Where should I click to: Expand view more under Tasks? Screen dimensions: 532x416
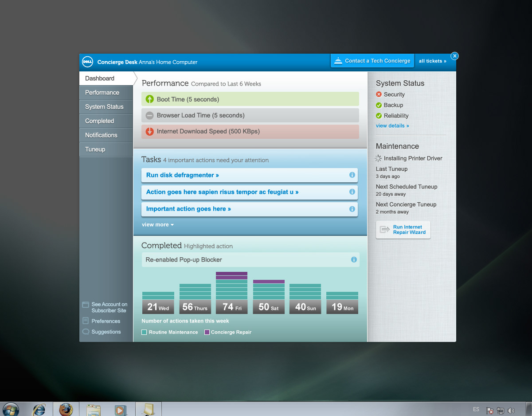[x=158, y=225]
